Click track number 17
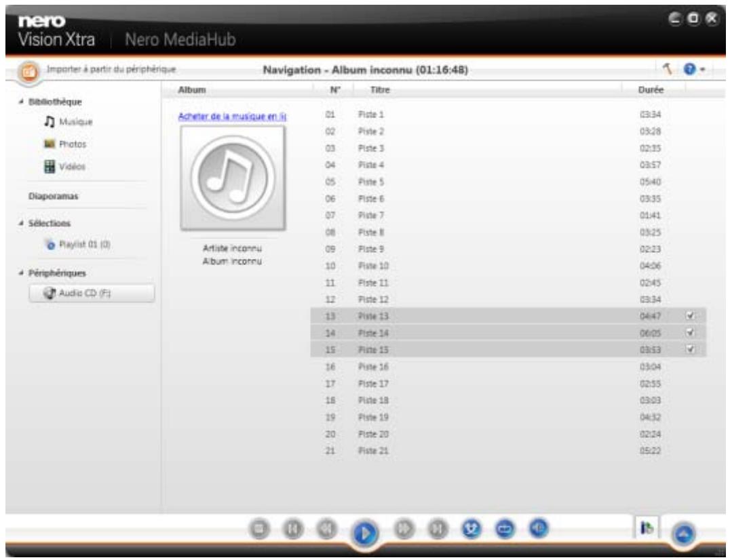730x560 pixels. [330, 384]
